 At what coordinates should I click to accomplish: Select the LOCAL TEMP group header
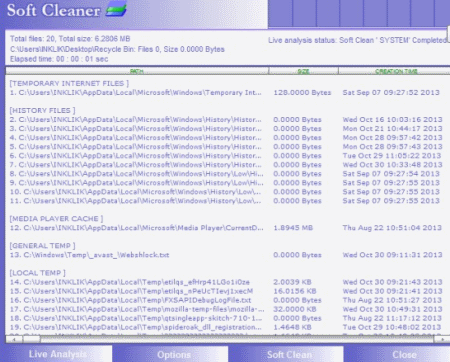click(37, 273)
